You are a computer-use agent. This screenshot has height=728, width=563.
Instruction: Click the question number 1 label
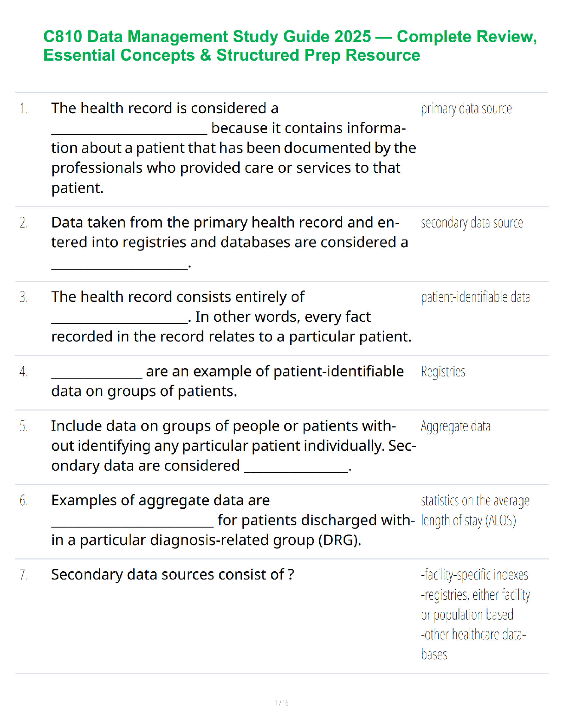[23, 108]
